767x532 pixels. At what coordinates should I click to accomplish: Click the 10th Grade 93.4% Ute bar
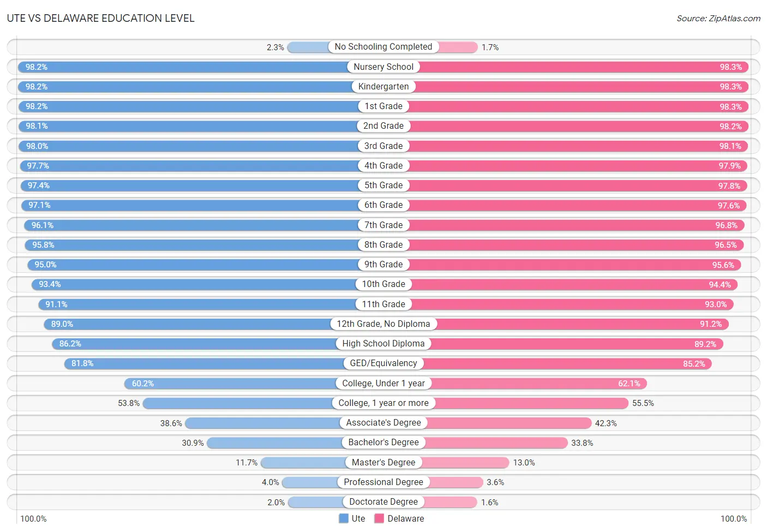[x=207, y=284]
